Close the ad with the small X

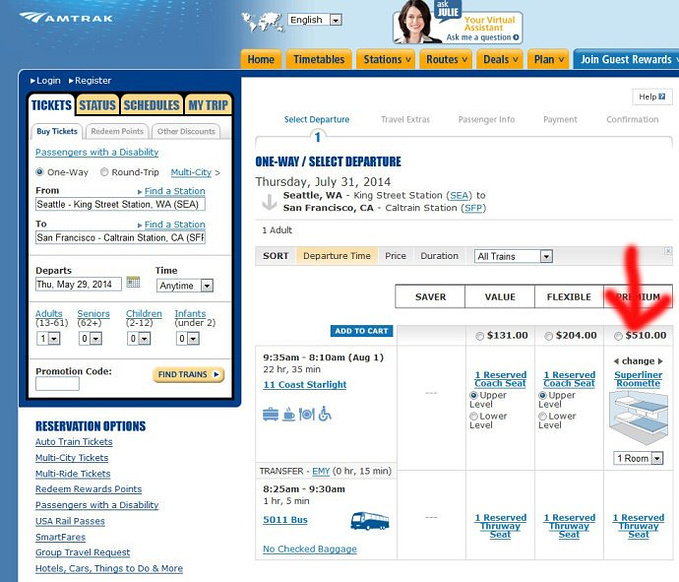pyautogui.click(x=668, y=251)
